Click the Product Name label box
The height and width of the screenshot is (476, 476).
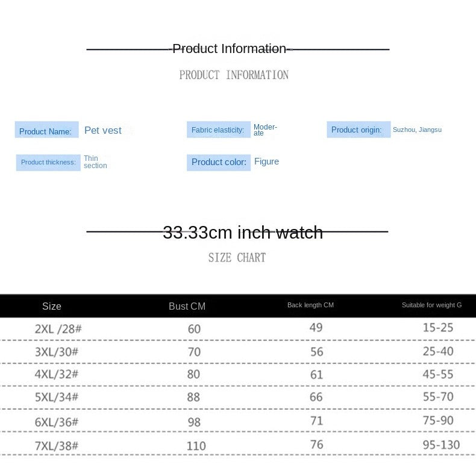click(46, 130)
